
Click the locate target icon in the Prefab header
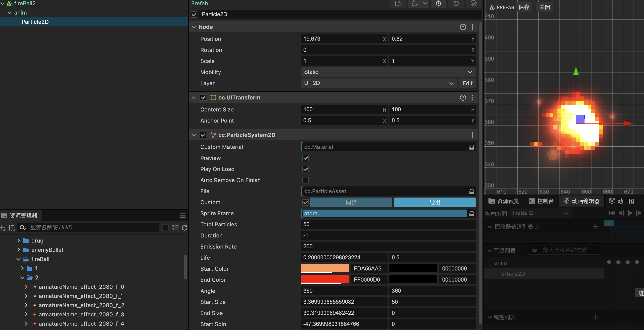pos(439,3)
